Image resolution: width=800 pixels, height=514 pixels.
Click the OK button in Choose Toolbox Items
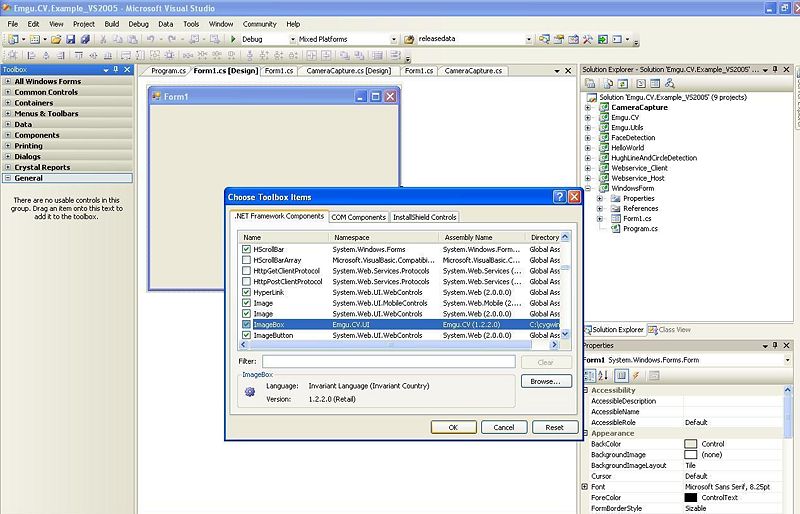click(x=453, y=427)
